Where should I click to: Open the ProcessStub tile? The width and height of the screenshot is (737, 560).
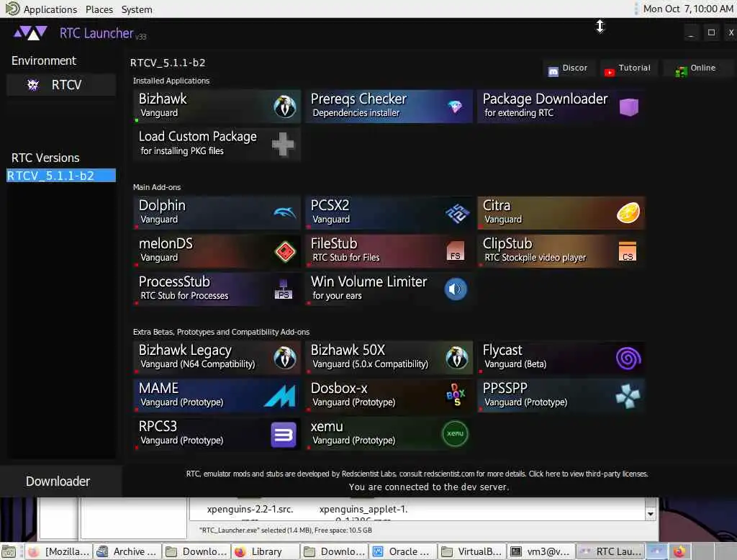click(x=217, y=289)
